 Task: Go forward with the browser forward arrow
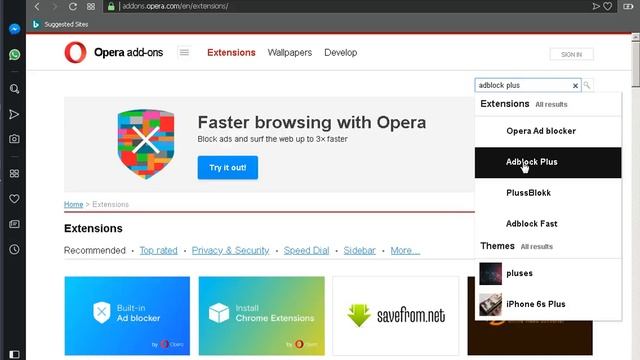coord(55,6)
